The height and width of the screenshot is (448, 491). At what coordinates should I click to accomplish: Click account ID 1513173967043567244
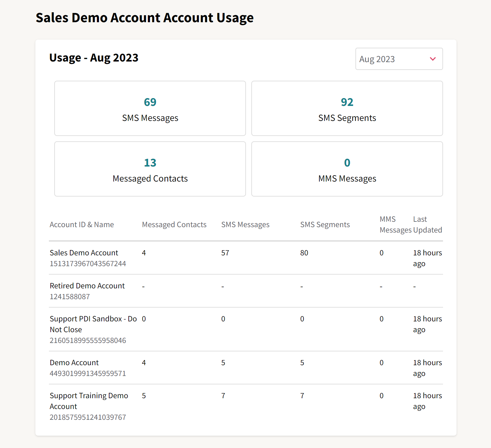click(88, 263)
